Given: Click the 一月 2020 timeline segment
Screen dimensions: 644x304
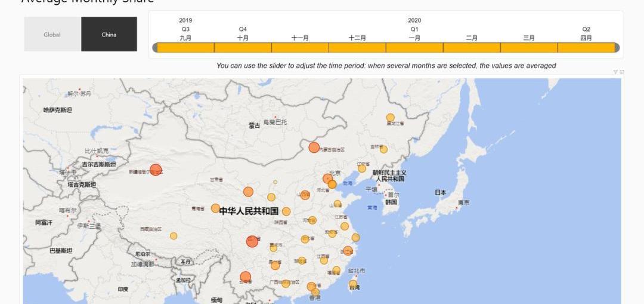Looking at the screenshot, I should (x=414, y=48).
